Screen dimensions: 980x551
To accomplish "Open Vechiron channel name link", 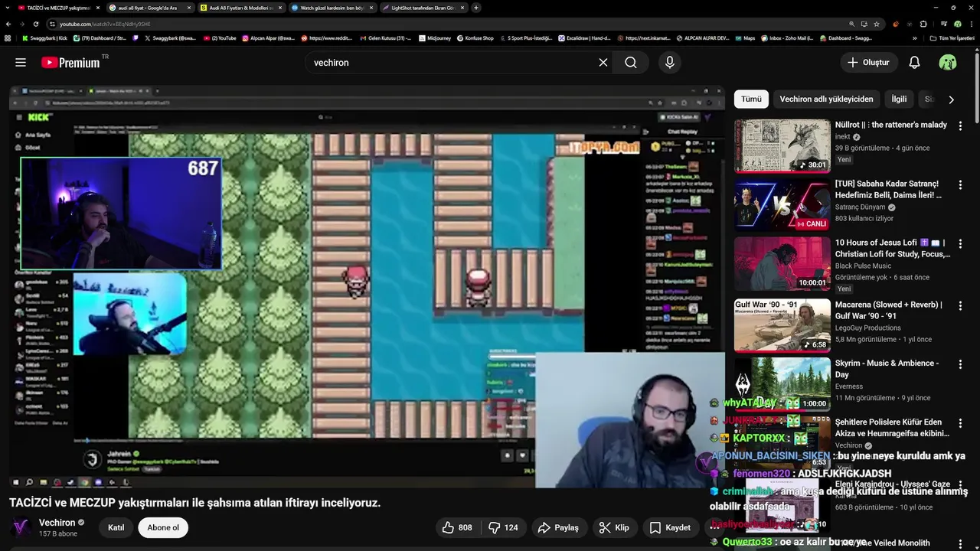I will tap(57, 523).
